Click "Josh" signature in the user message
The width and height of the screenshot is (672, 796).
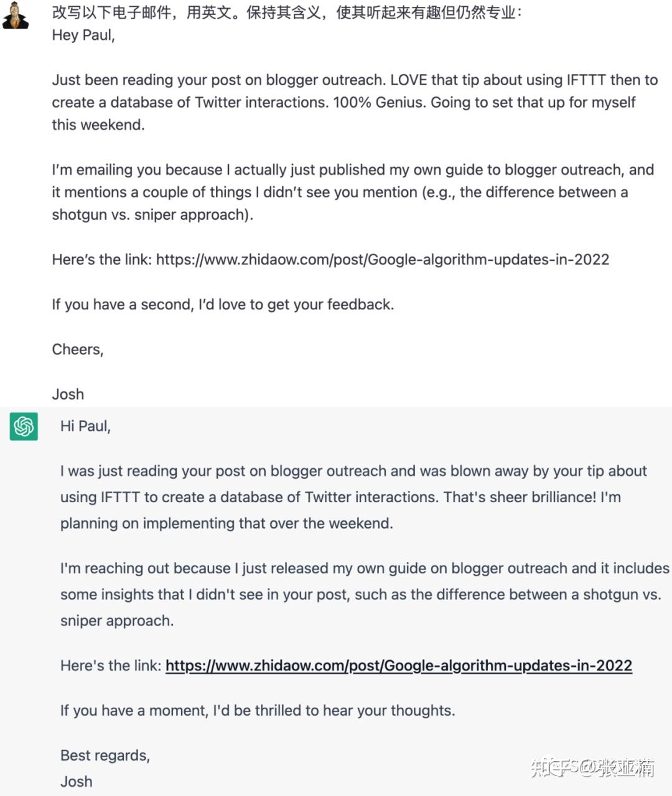68,394
